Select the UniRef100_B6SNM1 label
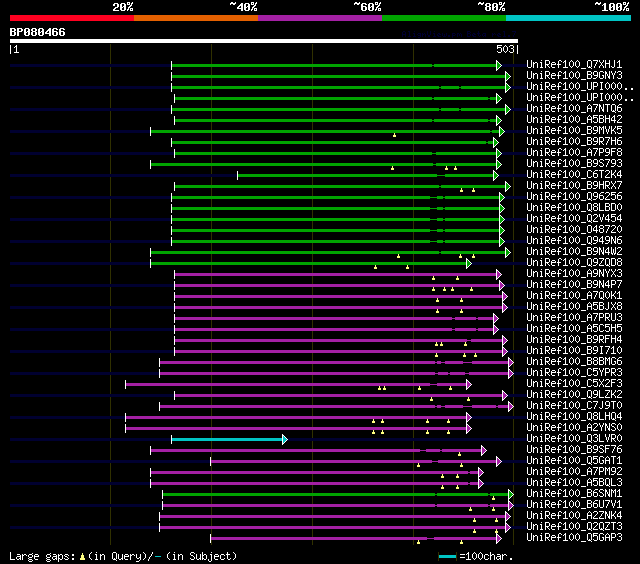This screenshot has height=564, width=640. click(574, 494)
